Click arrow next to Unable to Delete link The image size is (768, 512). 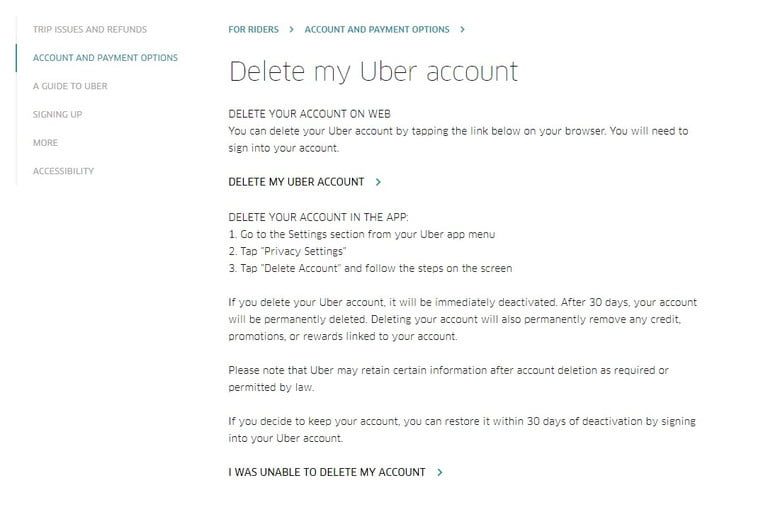[440, 472]
